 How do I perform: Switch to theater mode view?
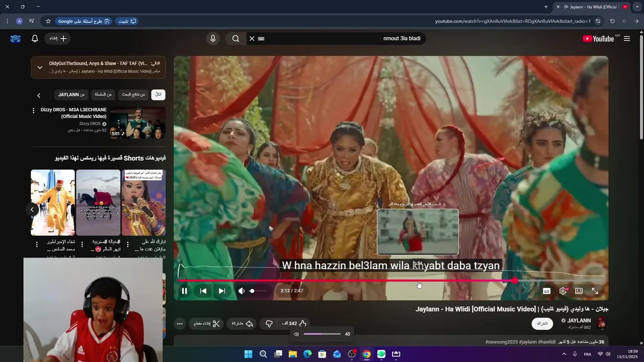pos(579,291)
